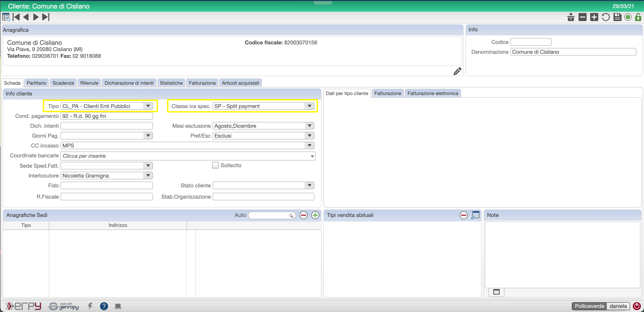This screenshot has height=312, width=644.
Task: Revert changes with the reload icon
Action: 606,17
